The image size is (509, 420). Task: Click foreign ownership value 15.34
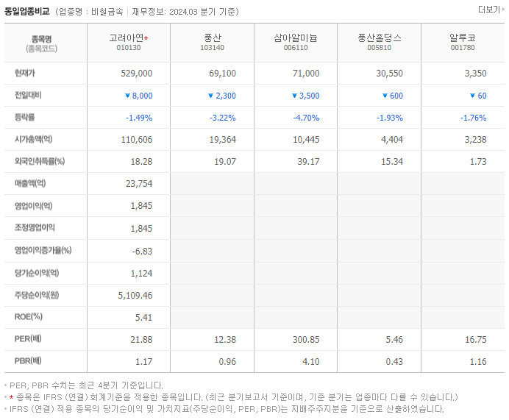tap(392, 162)
